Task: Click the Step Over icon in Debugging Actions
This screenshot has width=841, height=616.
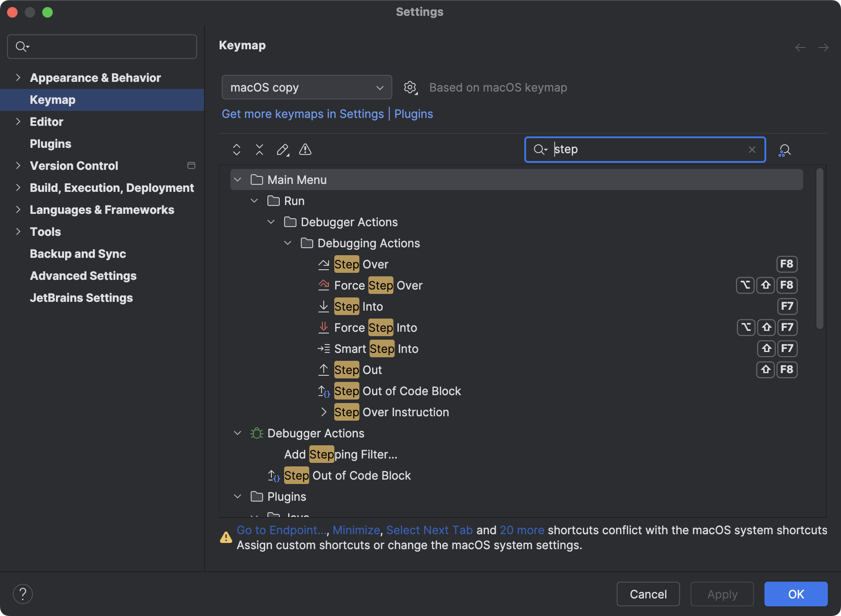Action: (324, 264)
